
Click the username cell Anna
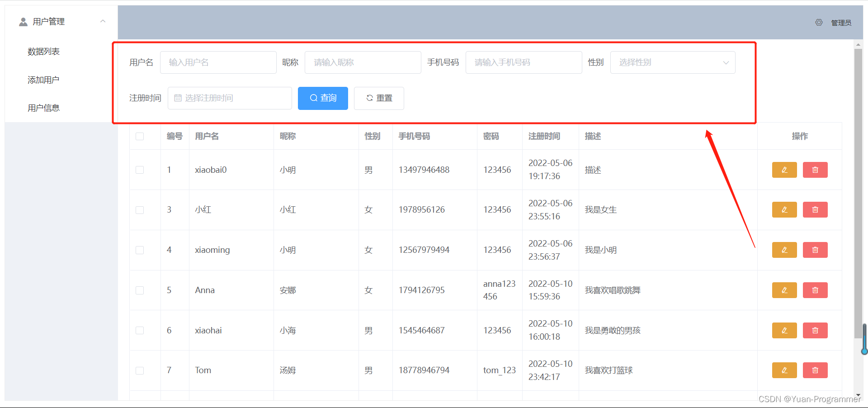(x=205, y=290)
